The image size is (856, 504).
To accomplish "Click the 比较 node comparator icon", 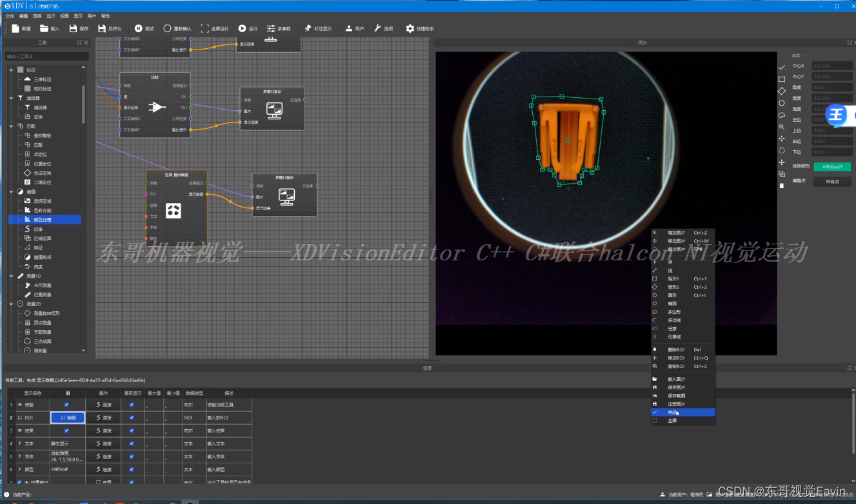I will 157,107.
